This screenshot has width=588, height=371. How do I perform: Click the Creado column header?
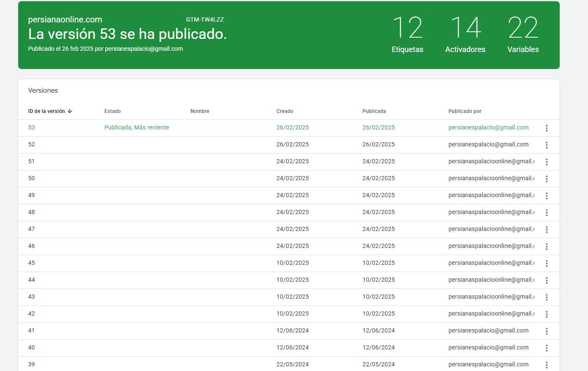tap(285, 111)
